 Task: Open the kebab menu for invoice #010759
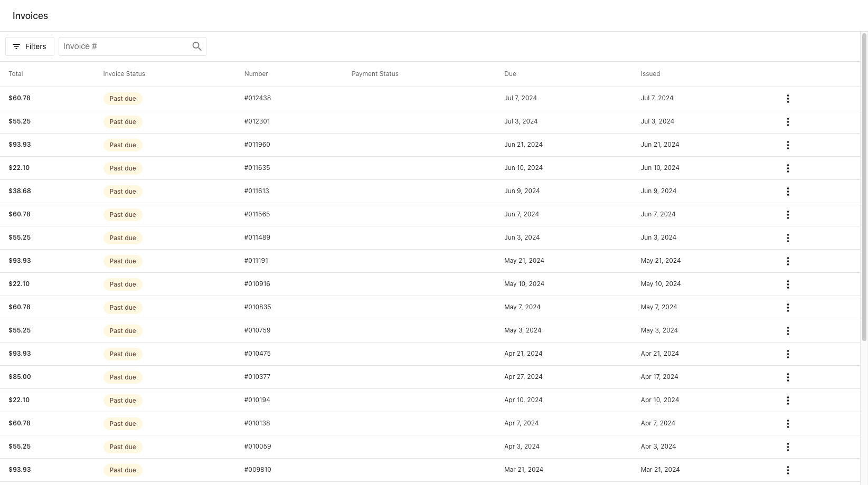click(x=788, y=330)
